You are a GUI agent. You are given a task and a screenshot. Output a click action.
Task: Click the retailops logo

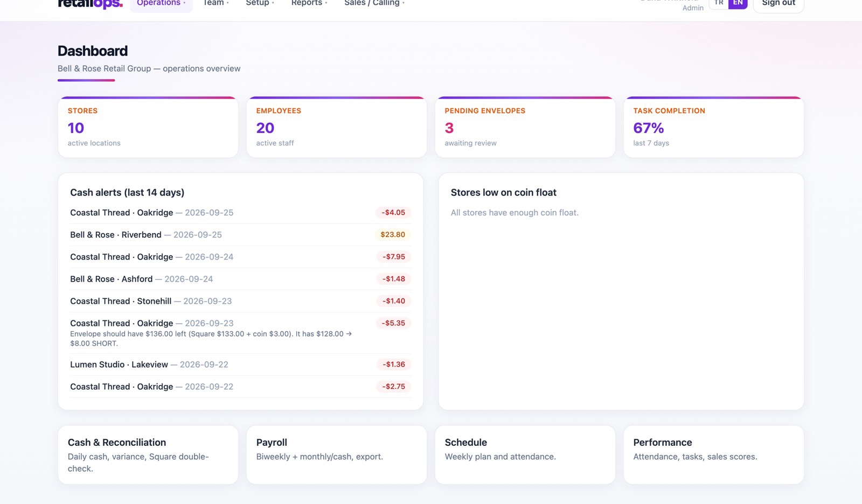click(x=90, y=4)
